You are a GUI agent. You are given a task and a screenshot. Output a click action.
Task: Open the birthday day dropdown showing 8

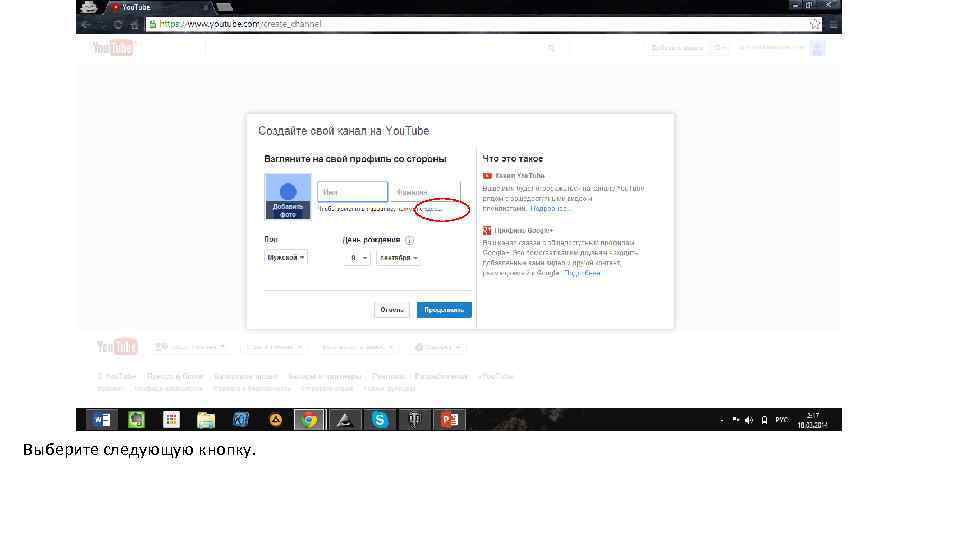click(357, 258)
